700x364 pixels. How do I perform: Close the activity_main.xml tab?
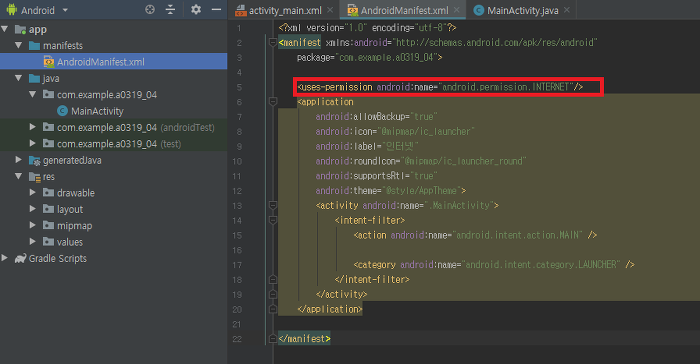pos(330,10)
